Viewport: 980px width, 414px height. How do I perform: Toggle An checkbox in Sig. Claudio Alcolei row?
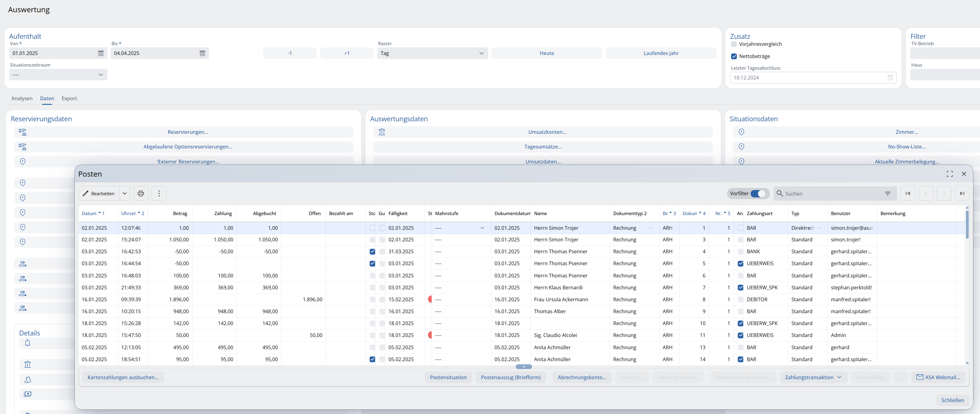pyautogui.click(x=740, y=335)
